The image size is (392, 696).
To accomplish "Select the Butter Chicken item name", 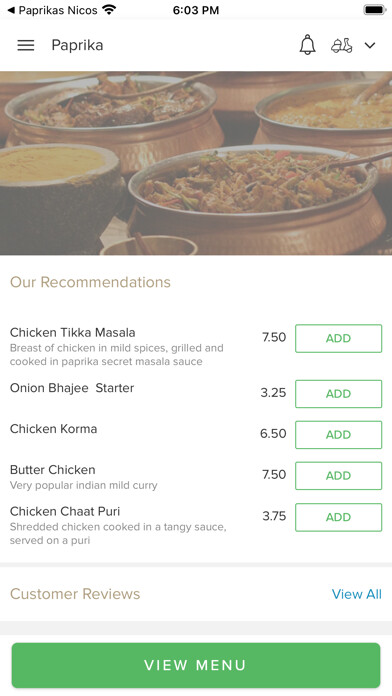I will [52, 470].
